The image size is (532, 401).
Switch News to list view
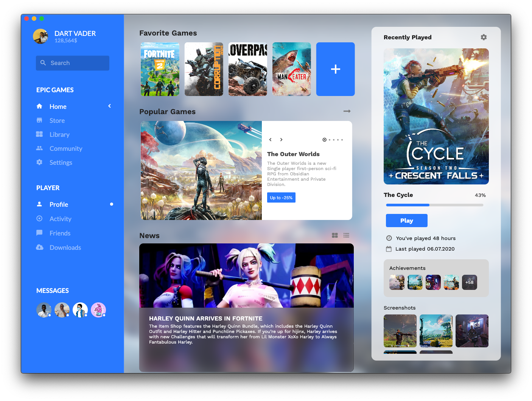click(346, 235)
